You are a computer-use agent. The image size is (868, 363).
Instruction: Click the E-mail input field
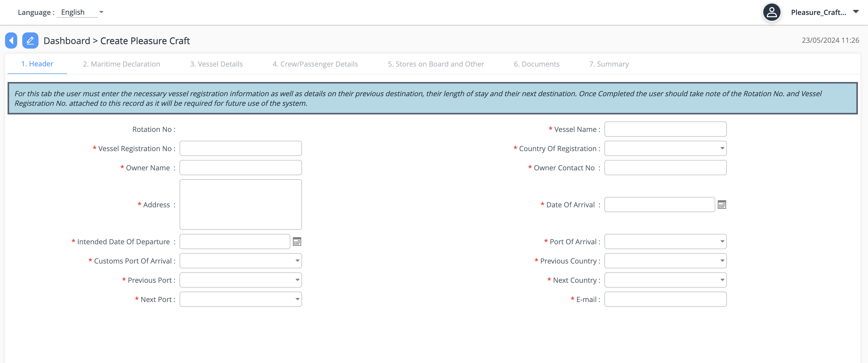coord(665,299)
